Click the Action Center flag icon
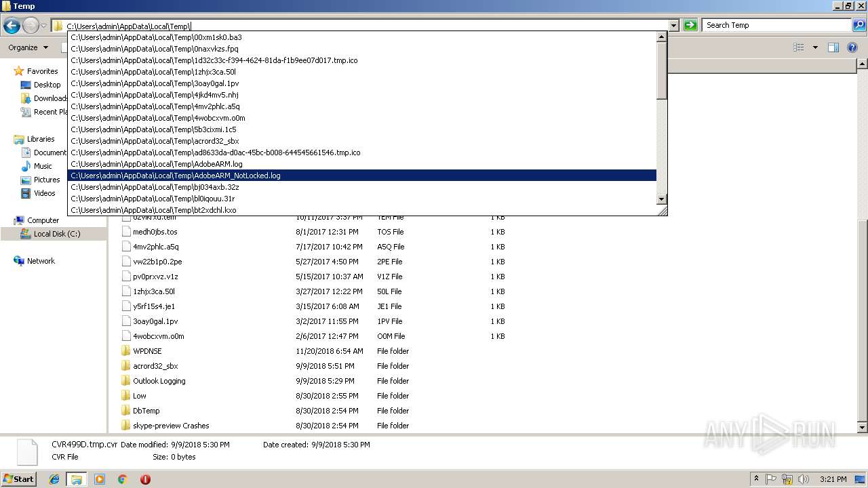The width and height of the screenshot is (868, 488). click(x=771, y=479)
